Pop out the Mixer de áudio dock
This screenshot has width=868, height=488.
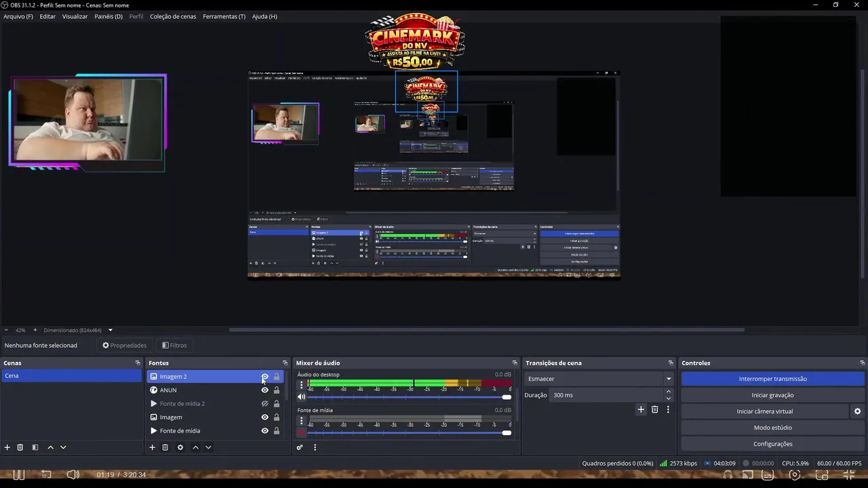[x=515, y=363]
